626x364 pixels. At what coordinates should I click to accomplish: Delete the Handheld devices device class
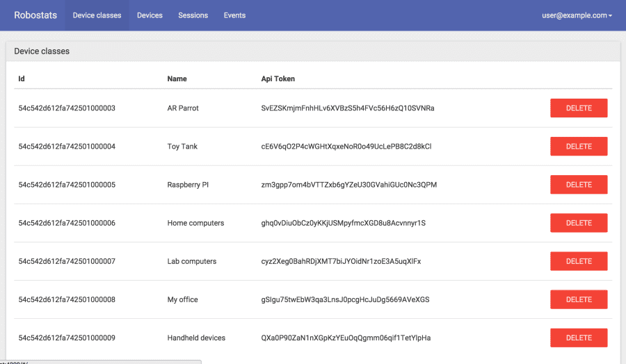pos(579,338)
